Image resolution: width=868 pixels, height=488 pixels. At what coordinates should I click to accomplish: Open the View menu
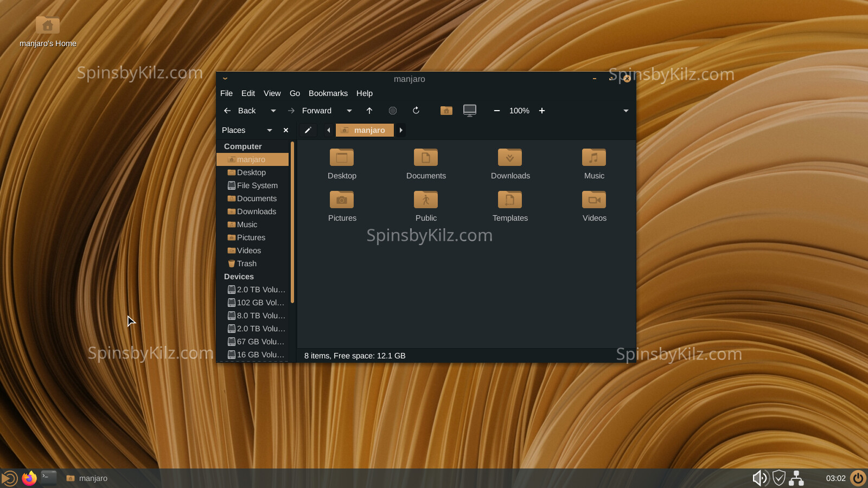coord(272,93)
